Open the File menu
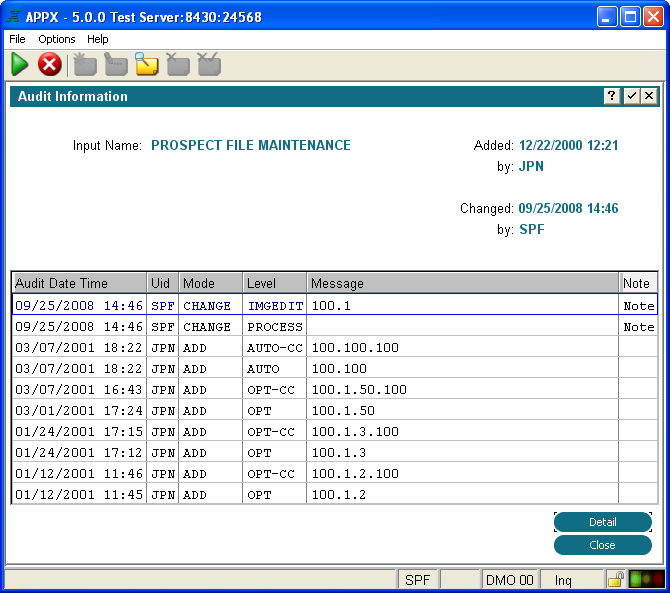 [17, 39]
